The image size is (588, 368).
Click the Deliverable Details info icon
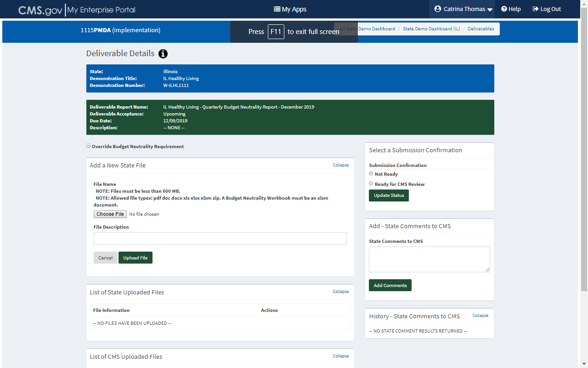pos(163,54)
